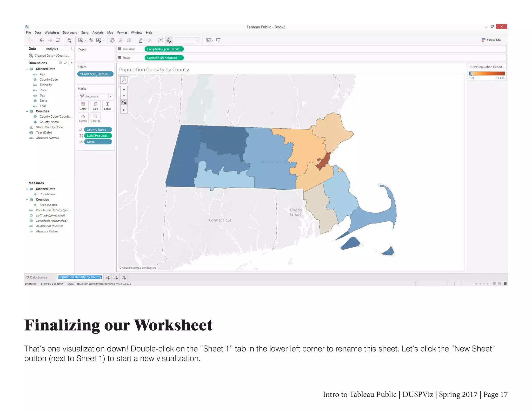Click the County Name pill in Marks
The width and height of the screenshot is (532, 411).
[x=98, y=130]
